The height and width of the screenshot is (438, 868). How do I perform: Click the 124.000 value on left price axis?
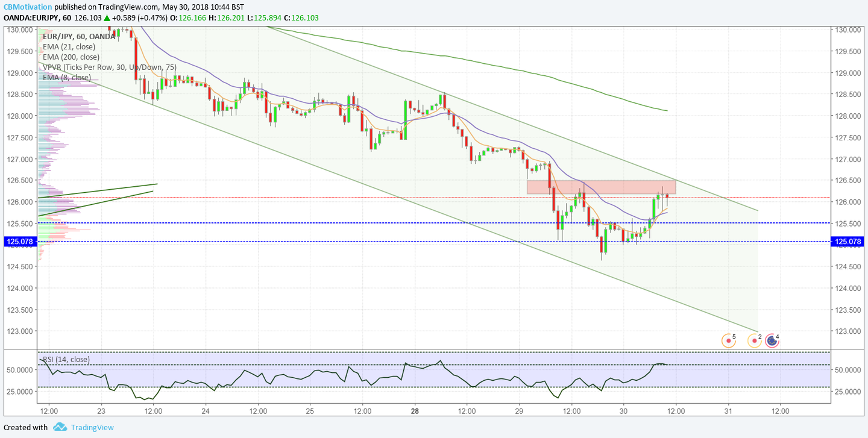coord(20,288)
